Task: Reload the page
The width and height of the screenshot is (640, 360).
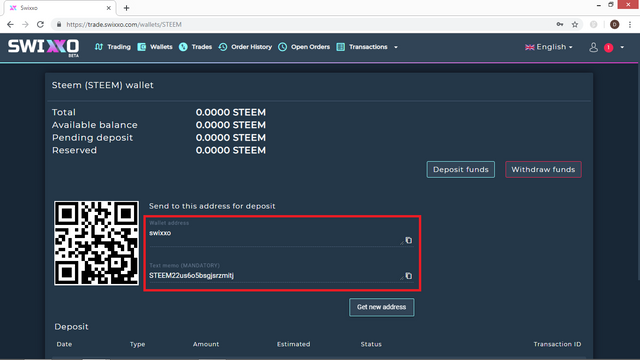Action: (x=40, y=24)
